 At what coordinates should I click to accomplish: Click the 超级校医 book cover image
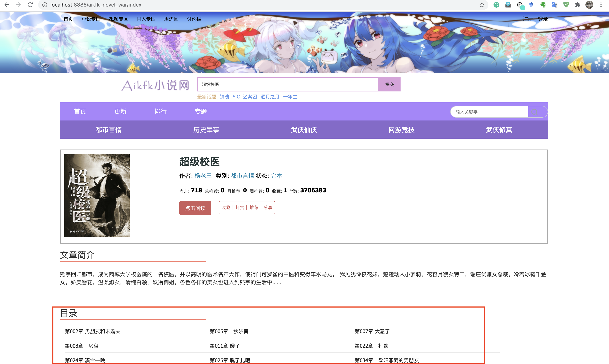click(x=97, y=195)
